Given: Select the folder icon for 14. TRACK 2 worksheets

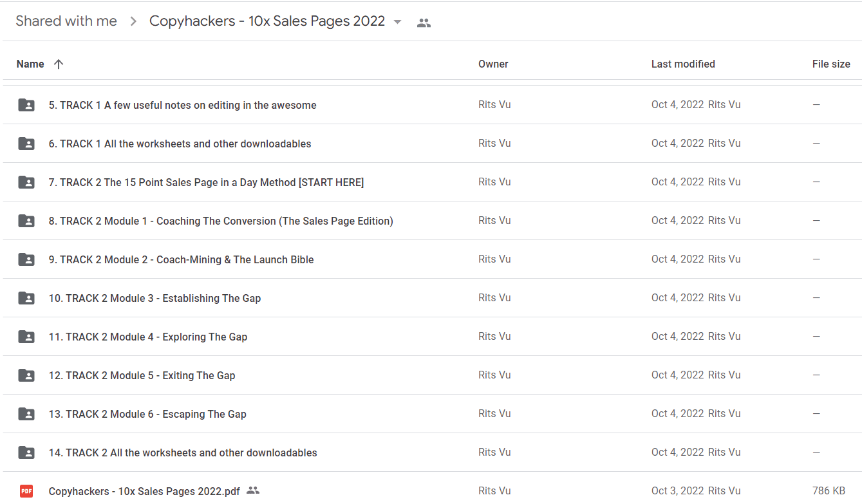Looking at the screenshot, I should [x=26, y=453].
